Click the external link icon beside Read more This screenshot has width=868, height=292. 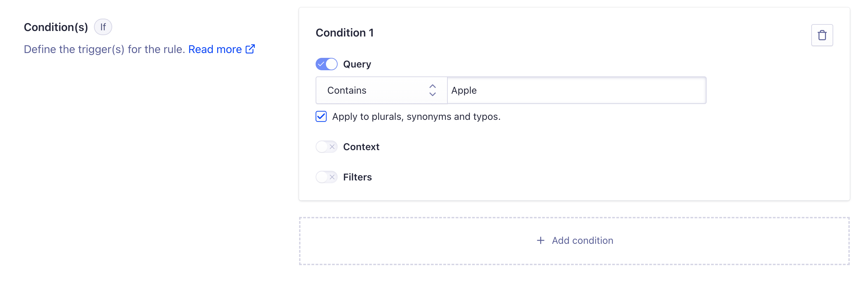click(x=250, y=49)
